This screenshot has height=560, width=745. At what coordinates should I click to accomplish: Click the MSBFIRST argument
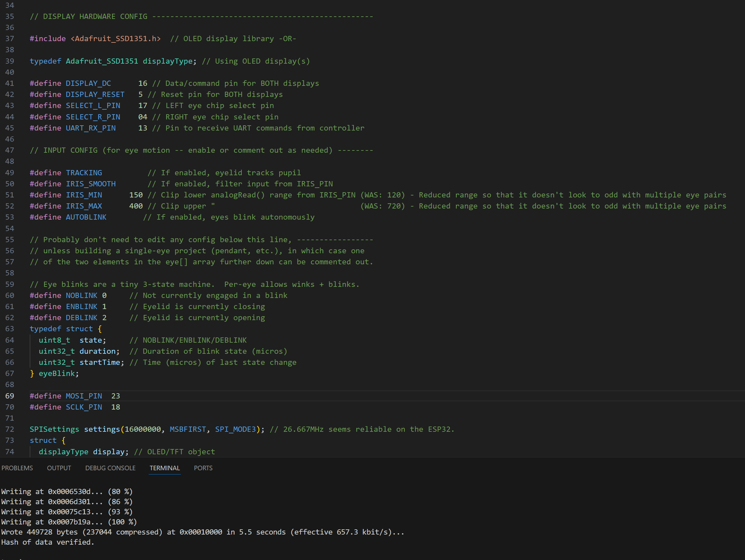coord(187,429)
